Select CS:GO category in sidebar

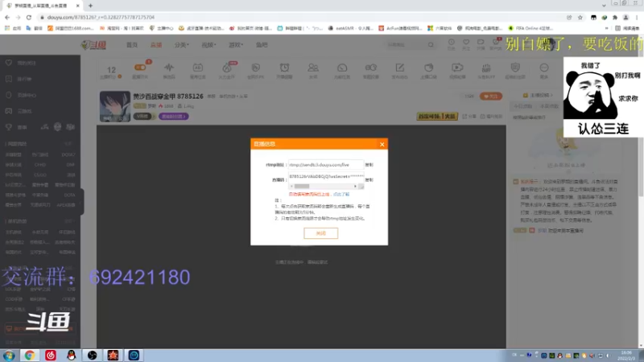[x=40, y=175]
